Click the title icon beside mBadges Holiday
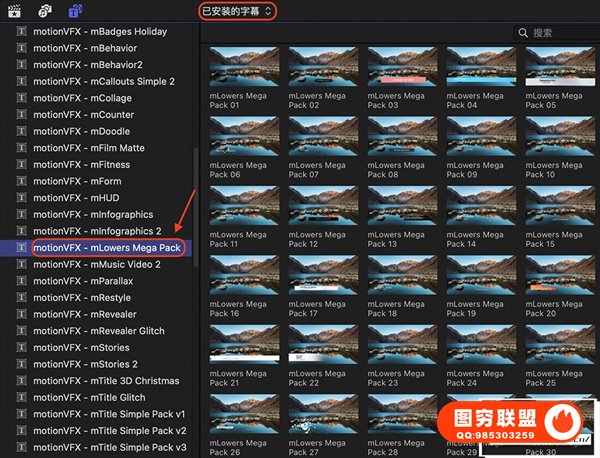The width and height of the screenshot is (600, 458). point(22,32)
